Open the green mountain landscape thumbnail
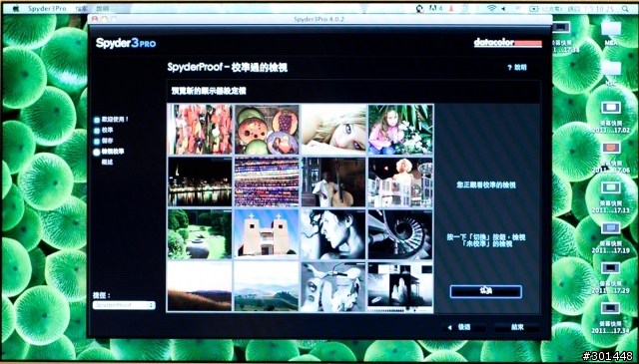Screen dimensions: 639x364 (x=267, y=287)
